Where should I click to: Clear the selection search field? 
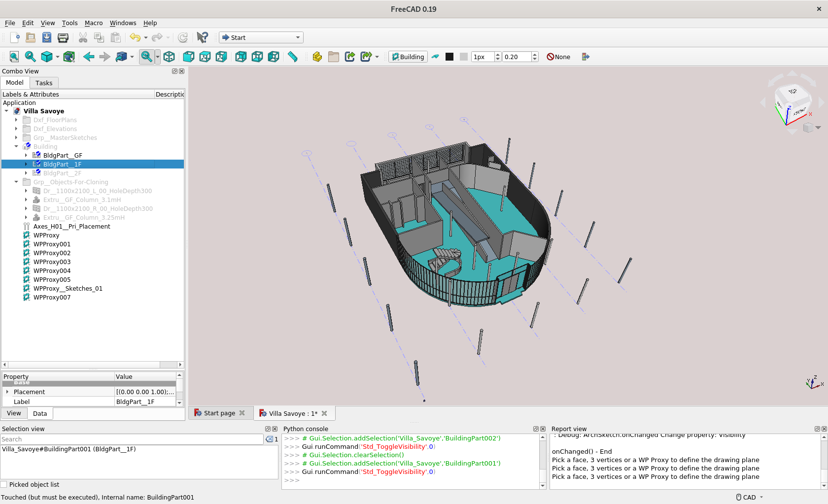269,439
